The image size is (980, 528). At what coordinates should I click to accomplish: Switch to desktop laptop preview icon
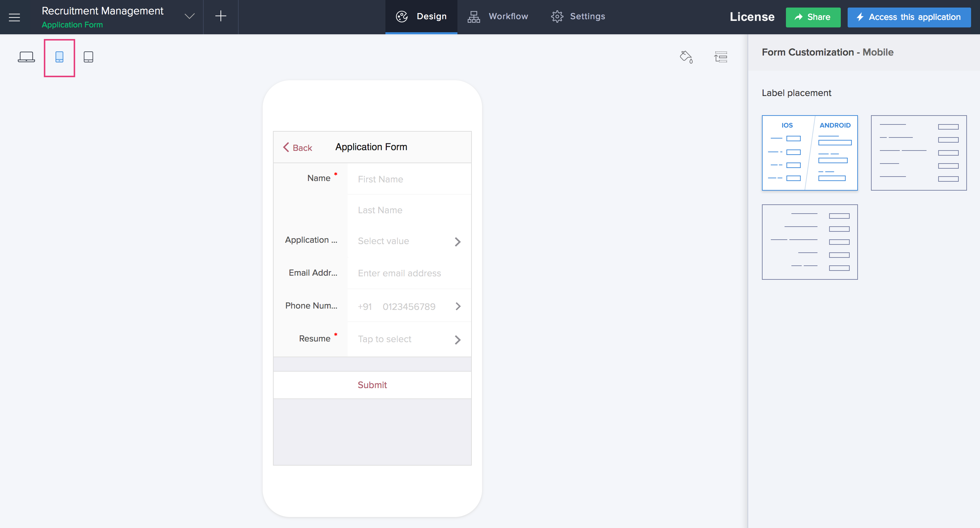(26, 57)
